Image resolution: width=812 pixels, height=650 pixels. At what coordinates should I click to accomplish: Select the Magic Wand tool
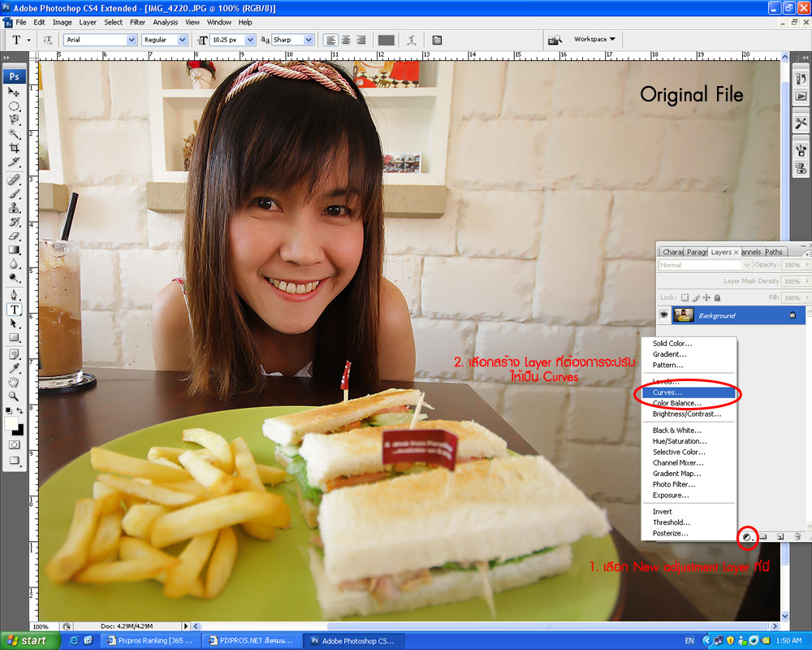15,133
